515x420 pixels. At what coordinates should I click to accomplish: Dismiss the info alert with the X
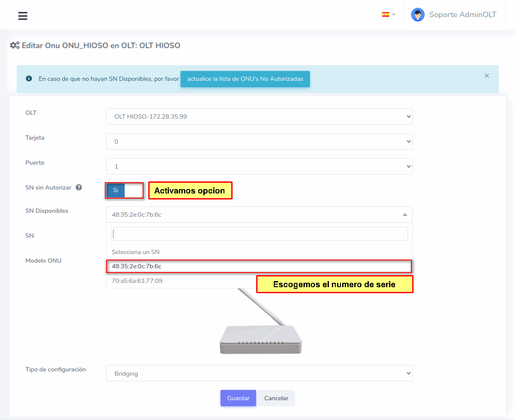point(487,76)
